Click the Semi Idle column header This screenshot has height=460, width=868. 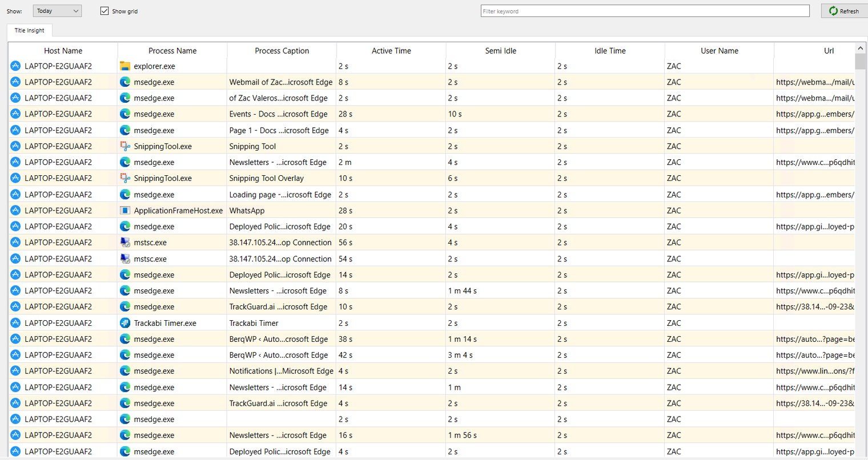coord(500,51)
